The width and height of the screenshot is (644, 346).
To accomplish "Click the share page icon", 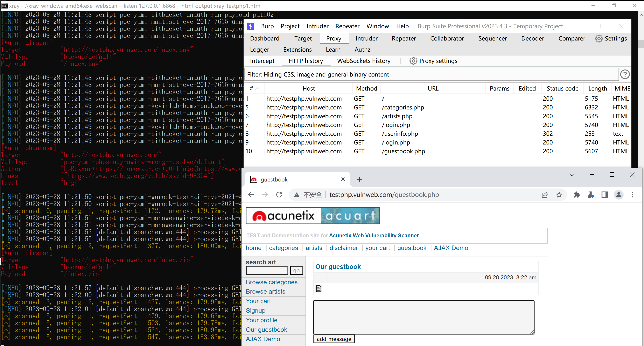I will click(545, 195).
